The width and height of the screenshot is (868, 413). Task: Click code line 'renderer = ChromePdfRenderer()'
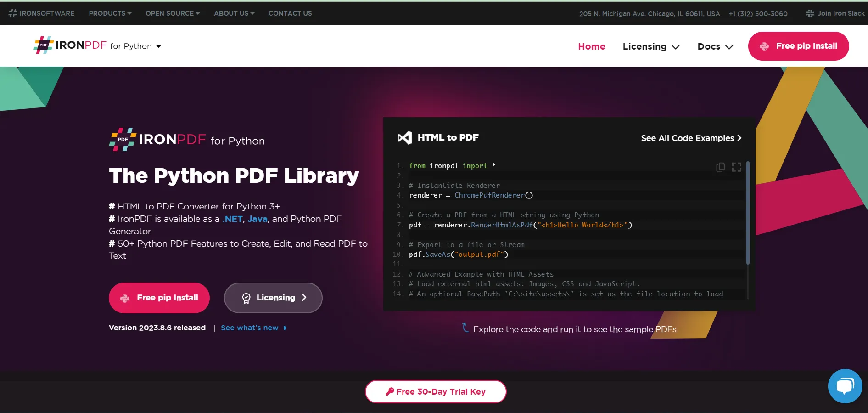coord(471,195)
